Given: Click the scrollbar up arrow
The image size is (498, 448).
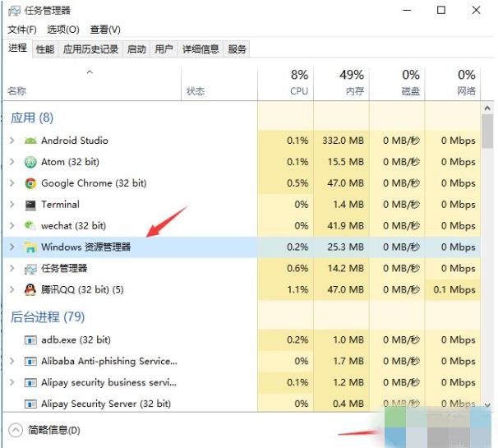Looking at the screenshot, I should pyautogui.click(x=487, y=109).
